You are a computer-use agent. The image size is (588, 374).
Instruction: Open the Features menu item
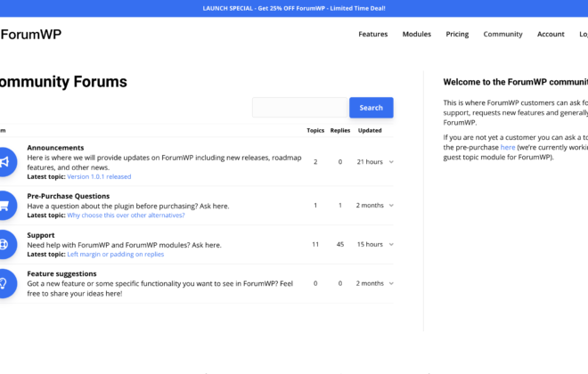(372, 34)
